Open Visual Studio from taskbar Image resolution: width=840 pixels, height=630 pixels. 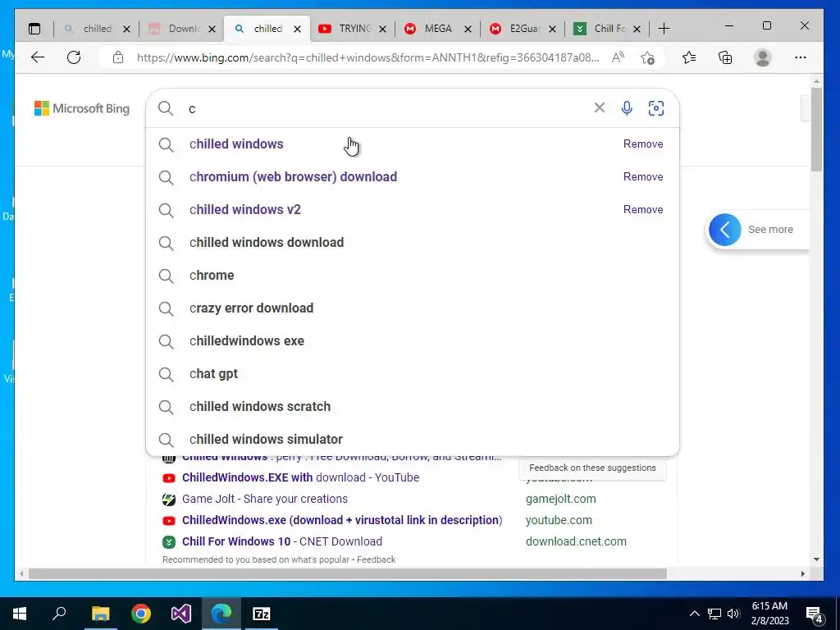[x=181, y=614]
